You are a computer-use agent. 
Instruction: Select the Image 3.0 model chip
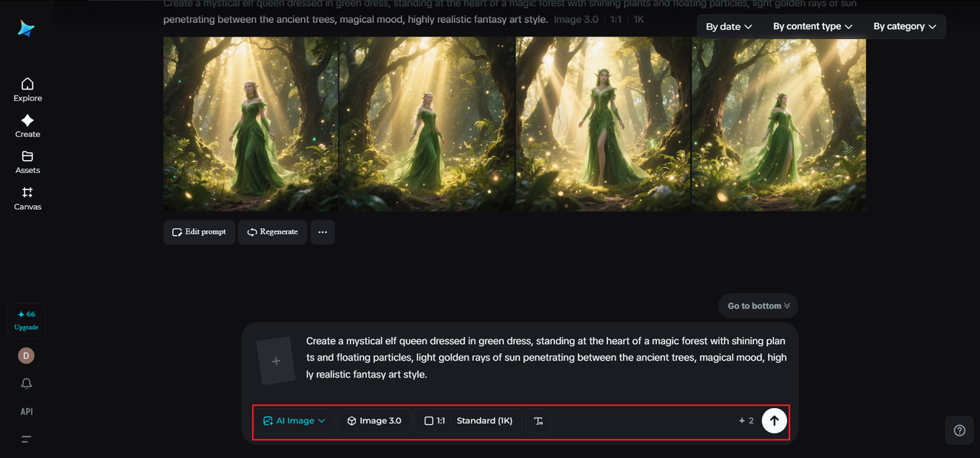coord(374,420)
